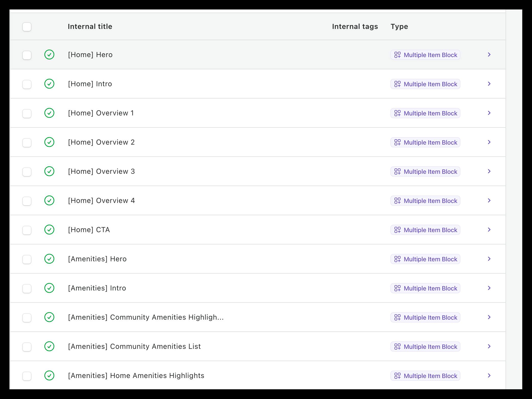
Task: Click the Multiple Item Block badge for [Home] Hero
Action: [x=425, y=55]
